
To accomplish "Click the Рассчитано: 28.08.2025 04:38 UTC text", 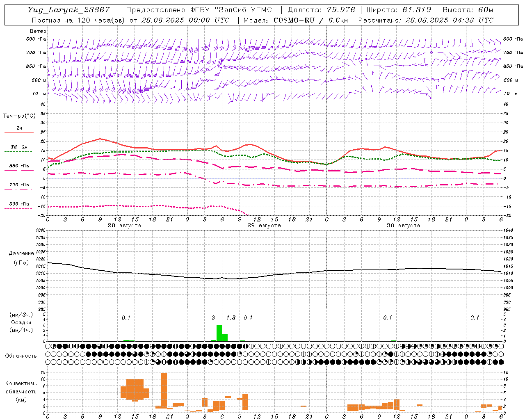I will click(426, 20).
